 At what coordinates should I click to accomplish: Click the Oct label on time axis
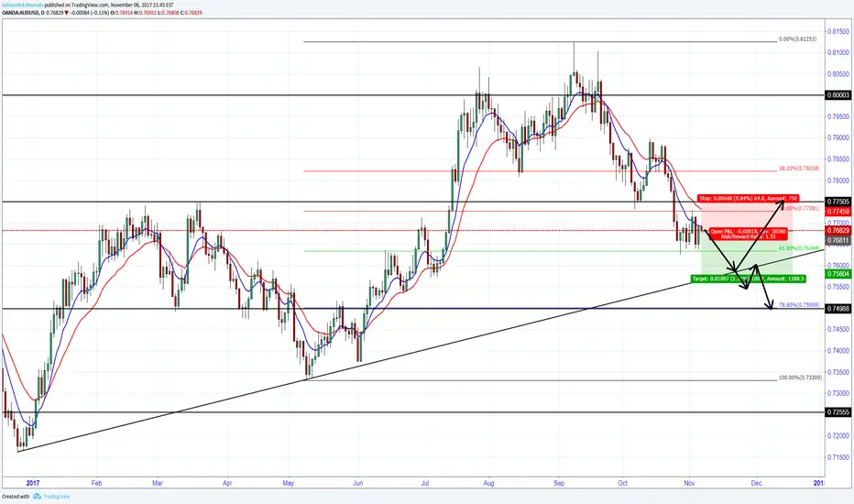[622, 483]
